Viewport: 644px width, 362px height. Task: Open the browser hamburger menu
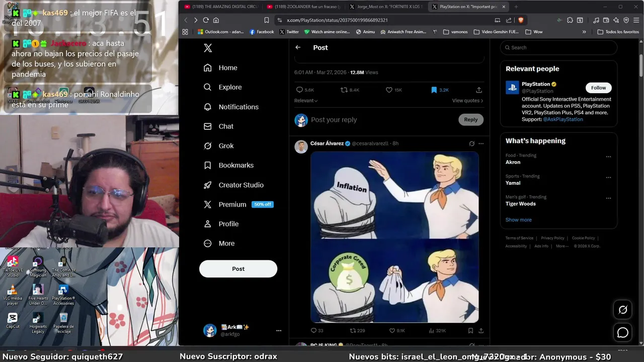pos(636,20)
